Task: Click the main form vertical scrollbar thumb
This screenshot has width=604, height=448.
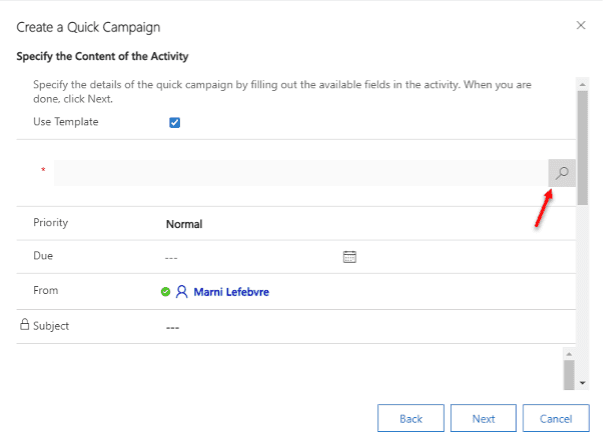Action: (x=582, y=150)
